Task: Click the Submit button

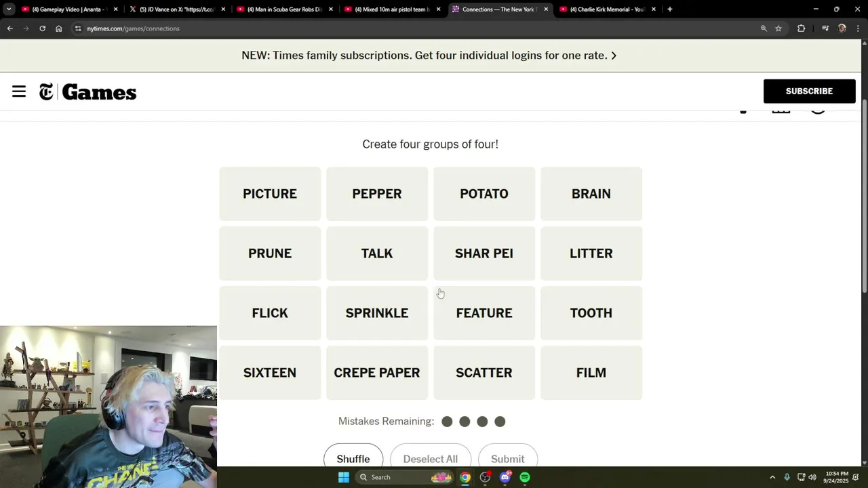Action: tap(508, 459)
